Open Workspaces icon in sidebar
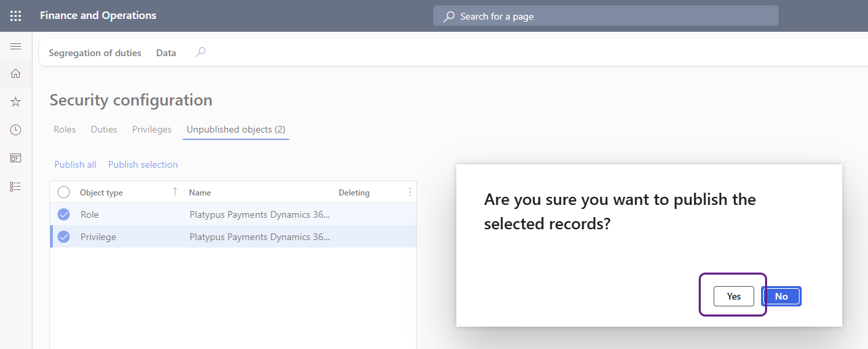 click(16, 158)
